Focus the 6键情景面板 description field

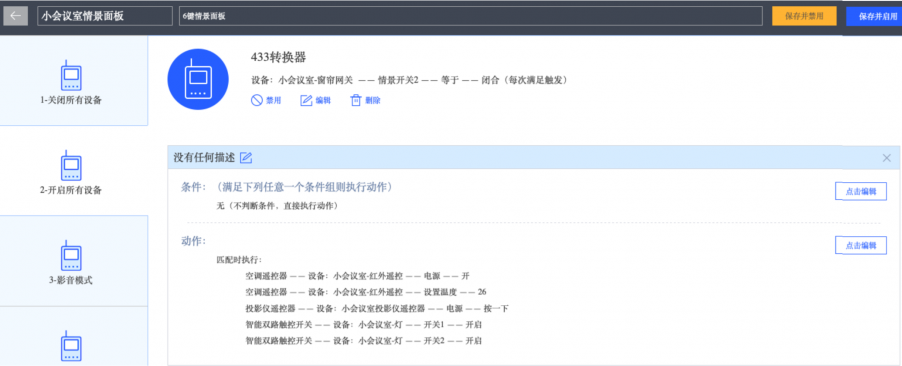pyautogui.click(x=471, y=16)
